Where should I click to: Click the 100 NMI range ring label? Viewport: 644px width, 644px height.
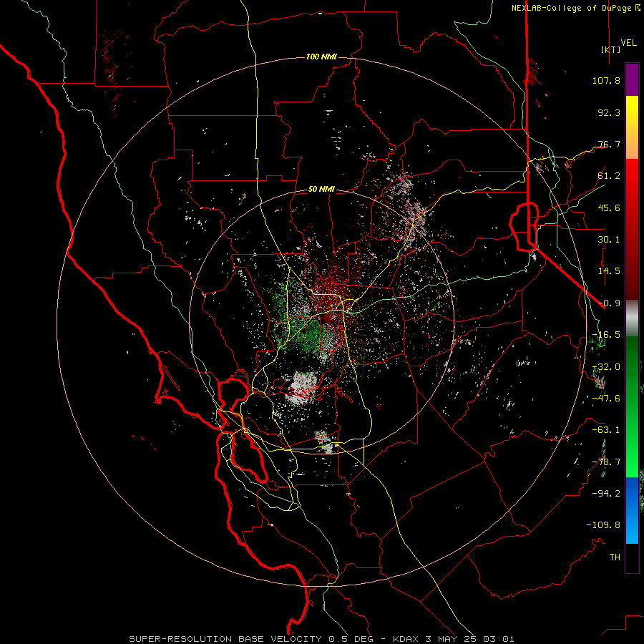[321, 57]
